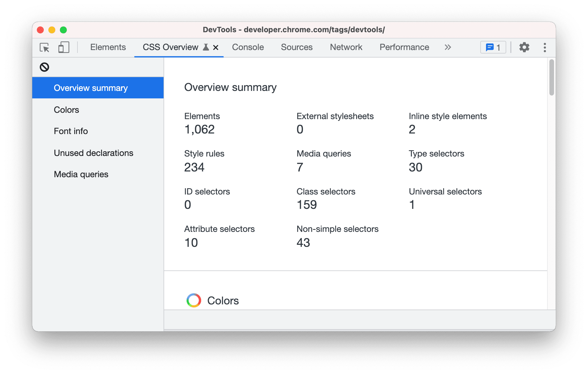This screenshot has width=588, height=374.
Task: Close the CSS Overview panel tab
Action: click(x=215, y=47)
